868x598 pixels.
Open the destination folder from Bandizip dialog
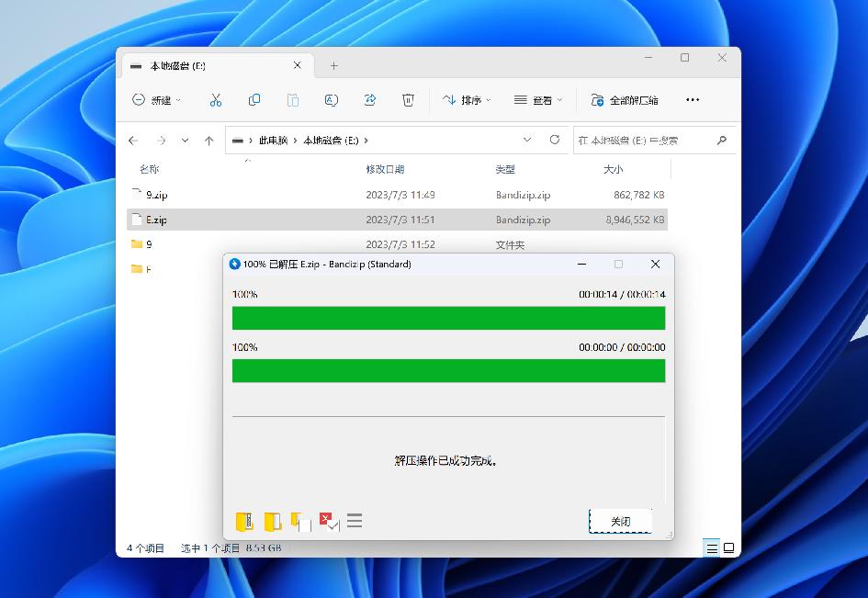point(270,521)
